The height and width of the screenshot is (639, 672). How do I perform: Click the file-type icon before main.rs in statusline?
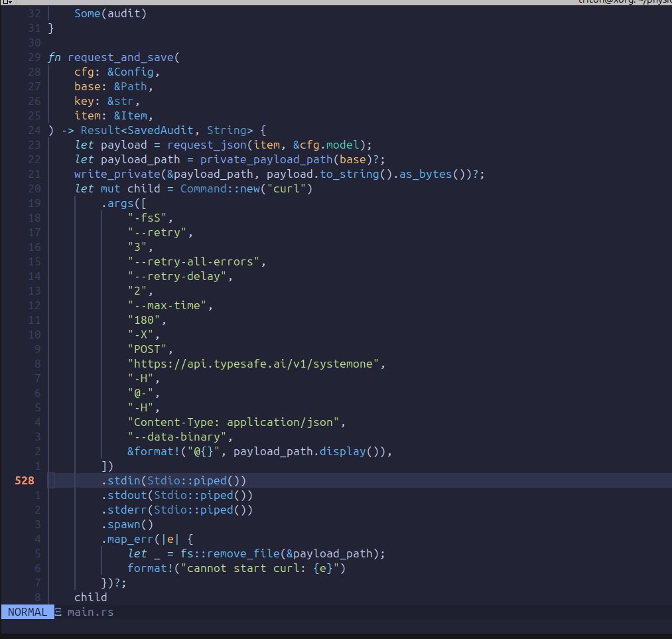coord(58,612)
